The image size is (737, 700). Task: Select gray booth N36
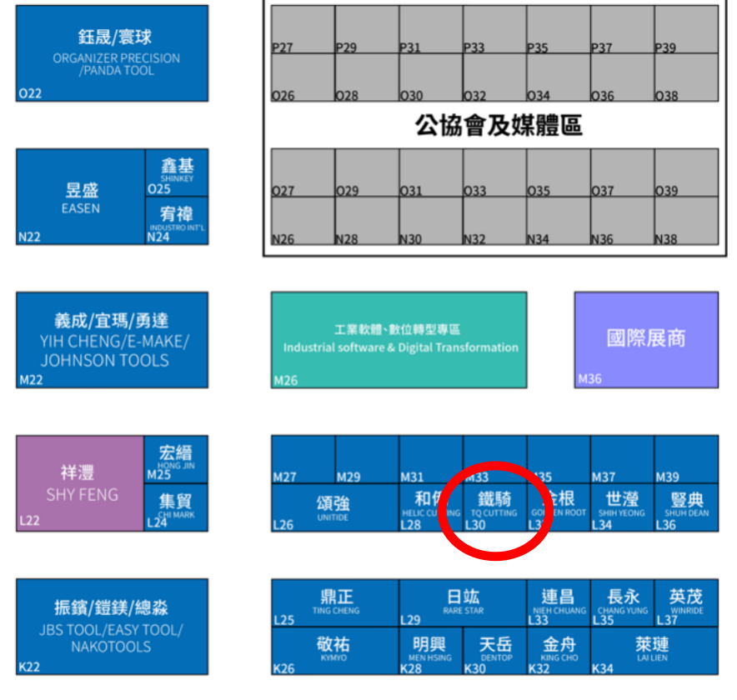tap(623, 221)
